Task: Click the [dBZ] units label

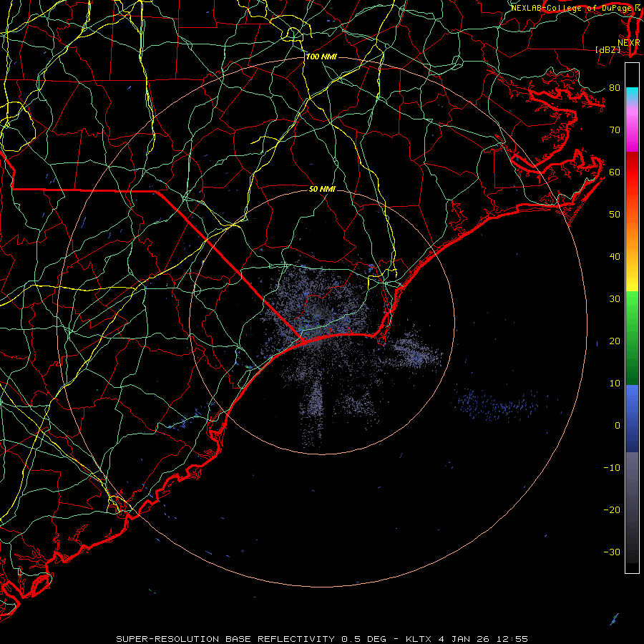Action: 608,49
